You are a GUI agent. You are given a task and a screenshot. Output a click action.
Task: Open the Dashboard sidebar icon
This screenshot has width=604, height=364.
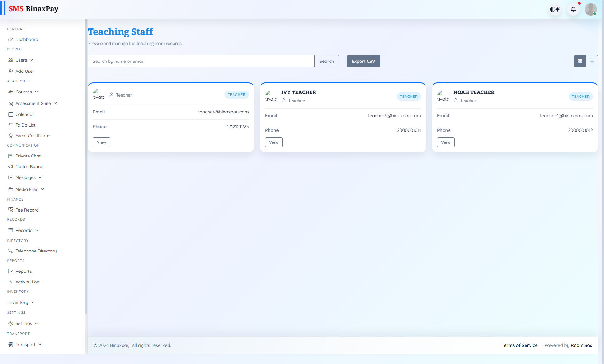tap(26, 39)
